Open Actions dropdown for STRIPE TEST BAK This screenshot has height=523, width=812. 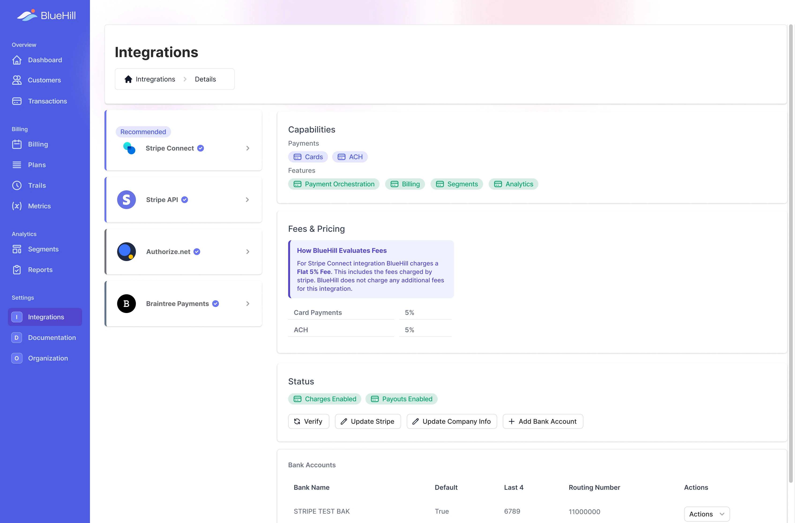pos(707,514)
